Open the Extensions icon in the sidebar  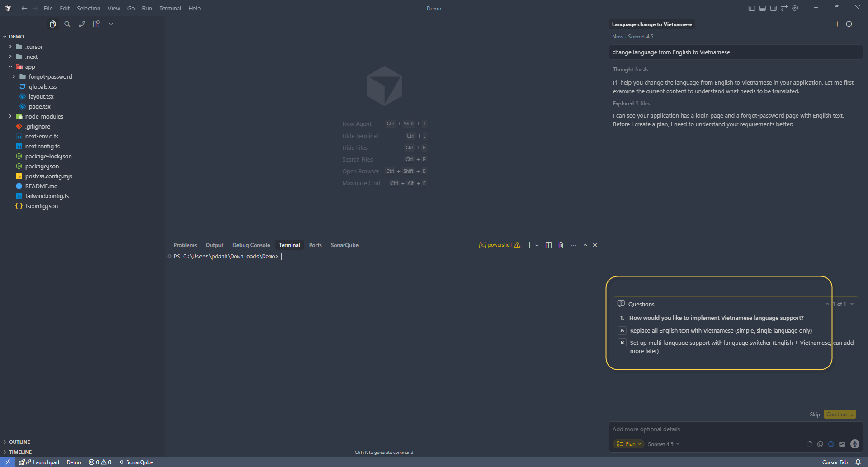click(x=96, y=24)
